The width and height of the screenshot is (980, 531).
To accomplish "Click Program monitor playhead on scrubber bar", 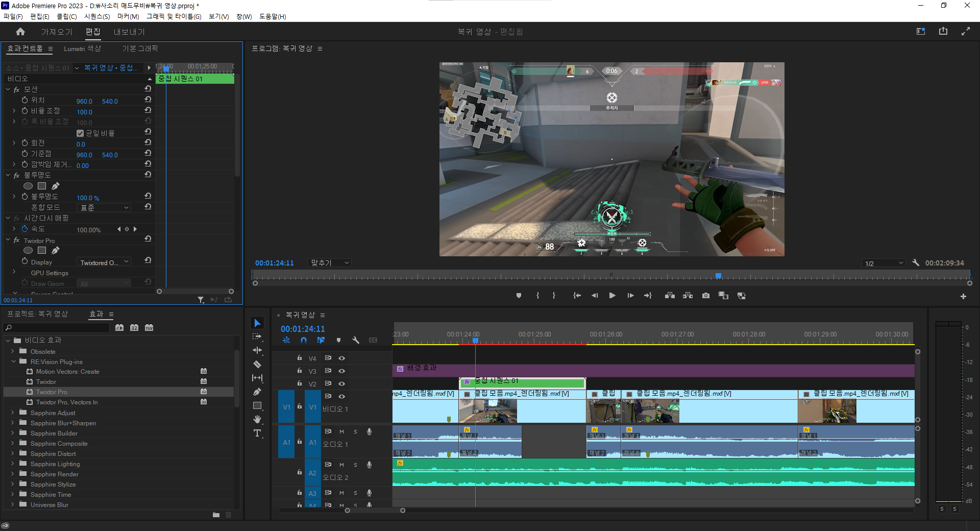I will 718,276.
